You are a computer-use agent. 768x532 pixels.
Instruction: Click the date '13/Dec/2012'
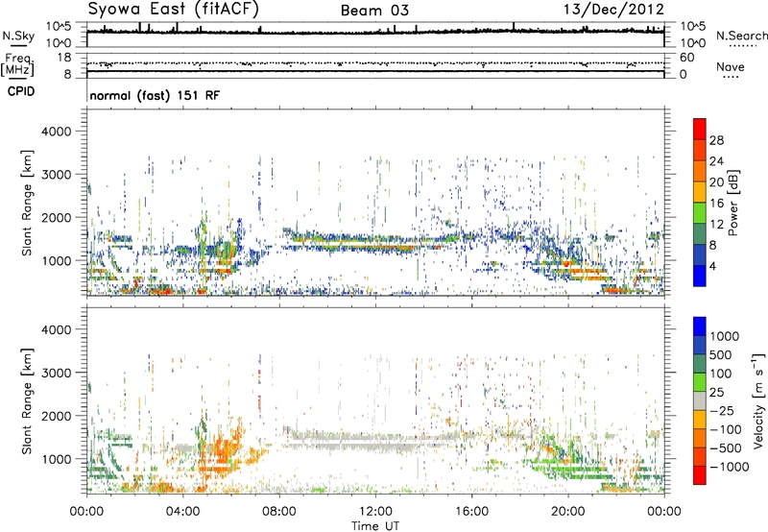(613, 10)
